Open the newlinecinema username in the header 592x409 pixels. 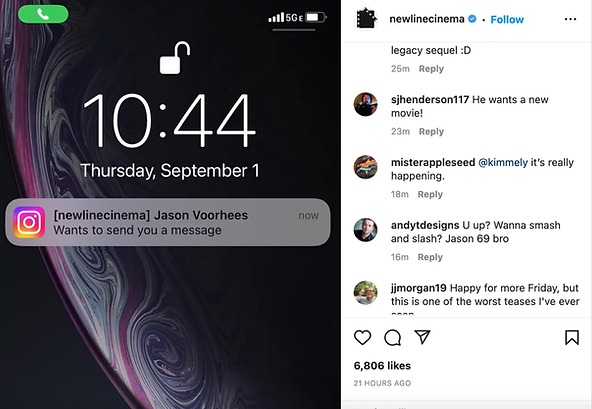(427, 19)
